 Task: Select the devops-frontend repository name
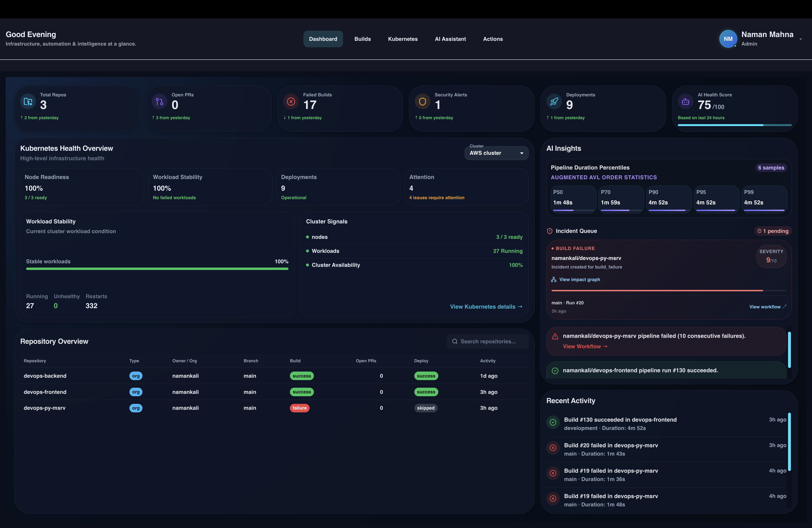click(45, 392)
